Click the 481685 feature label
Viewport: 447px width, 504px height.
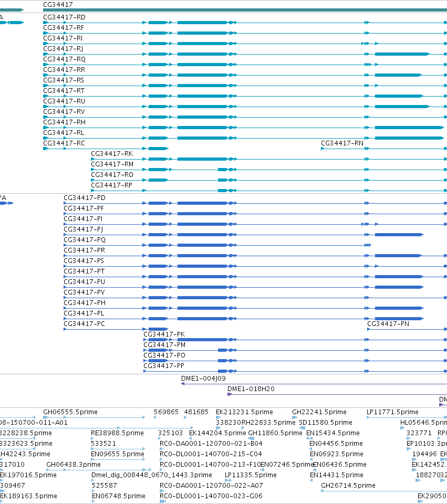(x=196, y=412)
